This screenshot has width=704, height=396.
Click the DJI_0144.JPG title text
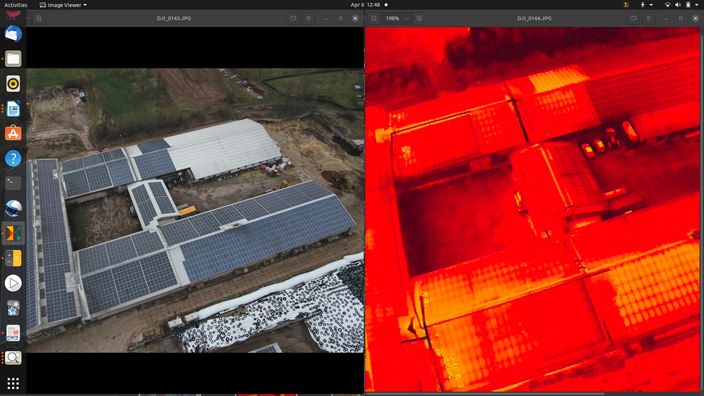(534, 18)
